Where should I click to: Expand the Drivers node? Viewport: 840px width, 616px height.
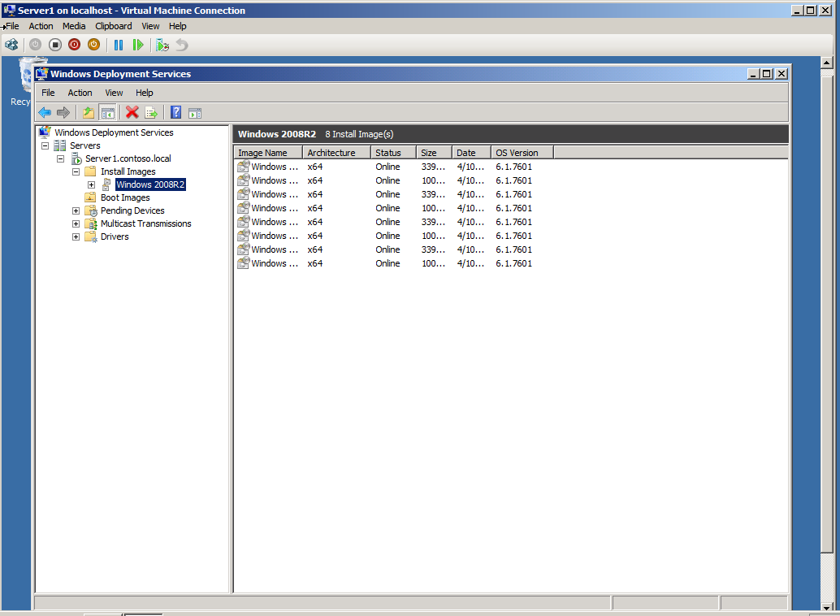click(76, 237)
